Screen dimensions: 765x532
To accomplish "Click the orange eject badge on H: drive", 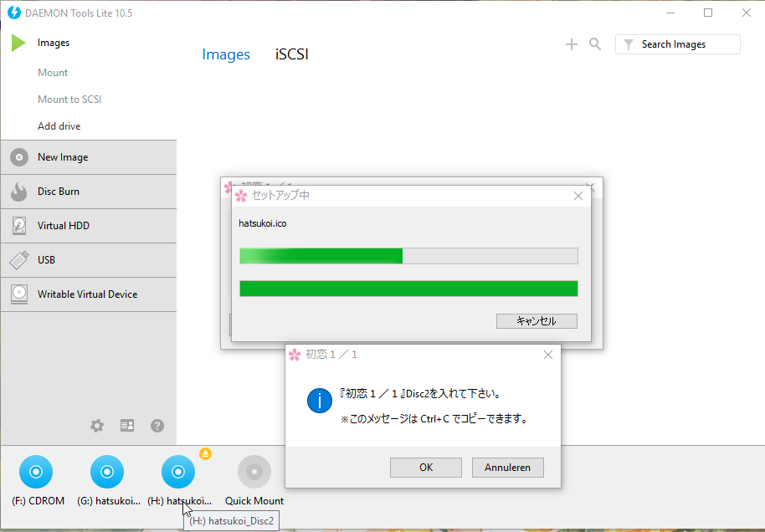I will pyautogui.click(x=205, y=454).
